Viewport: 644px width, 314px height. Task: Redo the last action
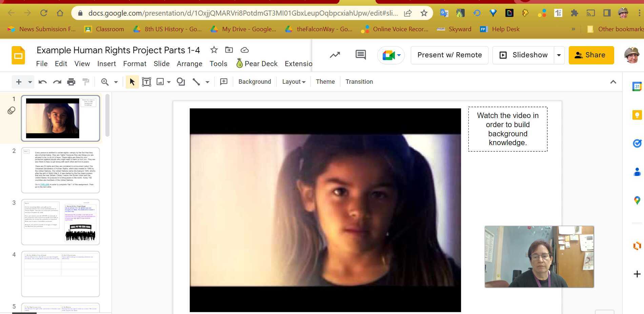[x=57, y=81]
